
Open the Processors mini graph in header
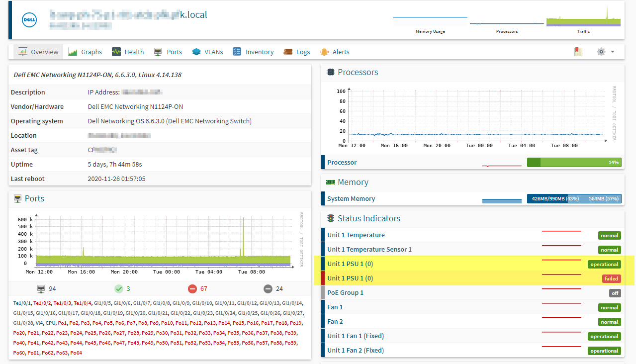507,20
